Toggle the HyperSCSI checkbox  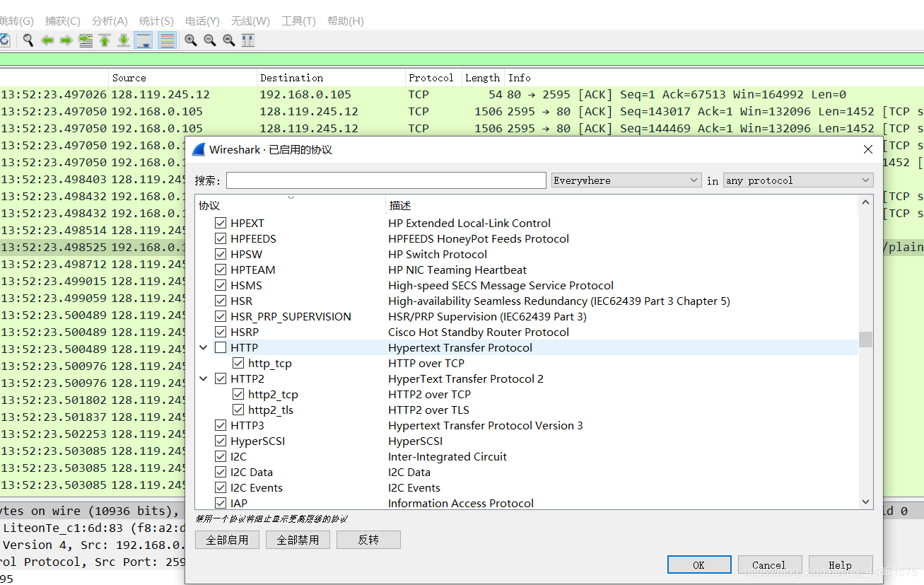(x=221, y=441)
